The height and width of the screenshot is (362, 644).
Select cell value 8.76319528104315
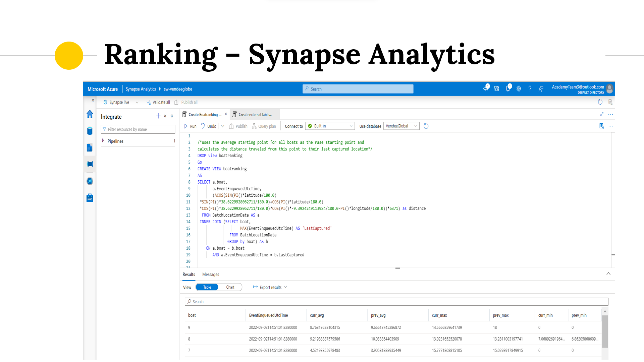(325, 327)
